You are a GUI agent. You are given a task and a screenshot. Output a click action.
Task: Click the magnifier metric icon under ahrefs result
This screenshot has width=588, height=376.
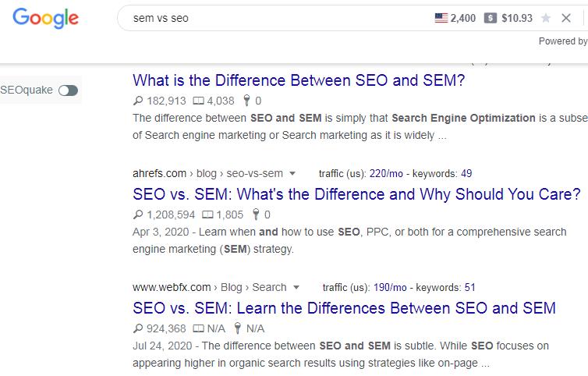tap(139, 215)
